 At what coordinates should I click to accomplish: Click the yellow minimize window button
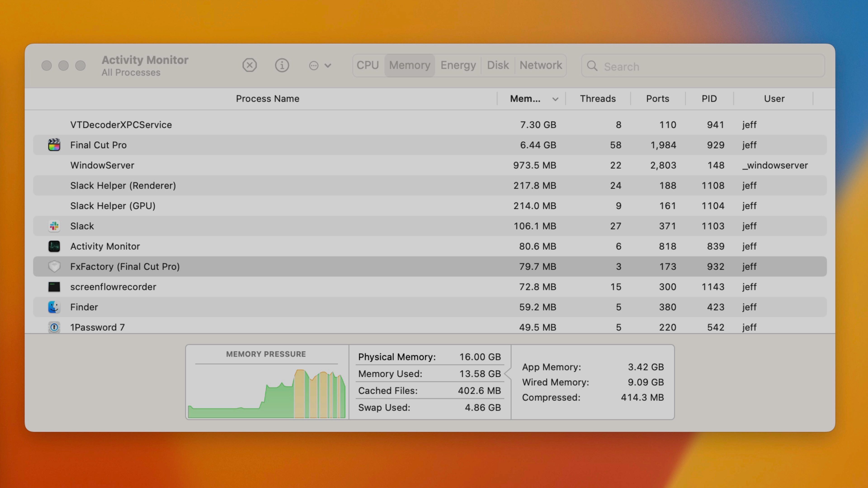click(63, 65)
